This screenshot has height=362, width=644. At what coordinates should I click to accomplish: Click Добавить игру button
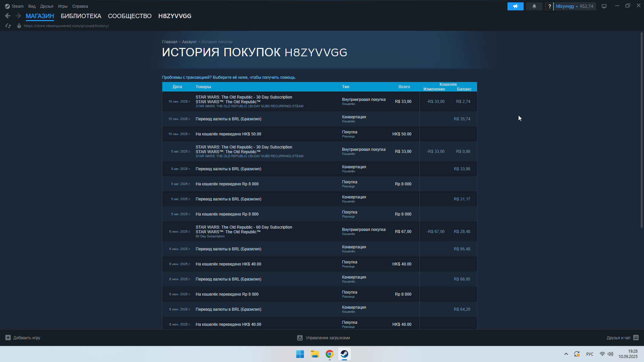click(x=23, y=338)
